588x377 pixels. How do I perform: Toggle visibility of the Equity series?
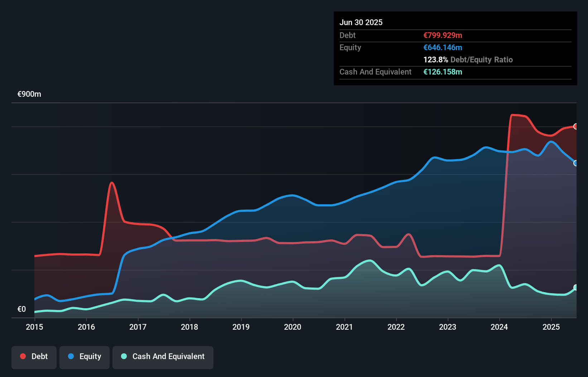point(84,357)
